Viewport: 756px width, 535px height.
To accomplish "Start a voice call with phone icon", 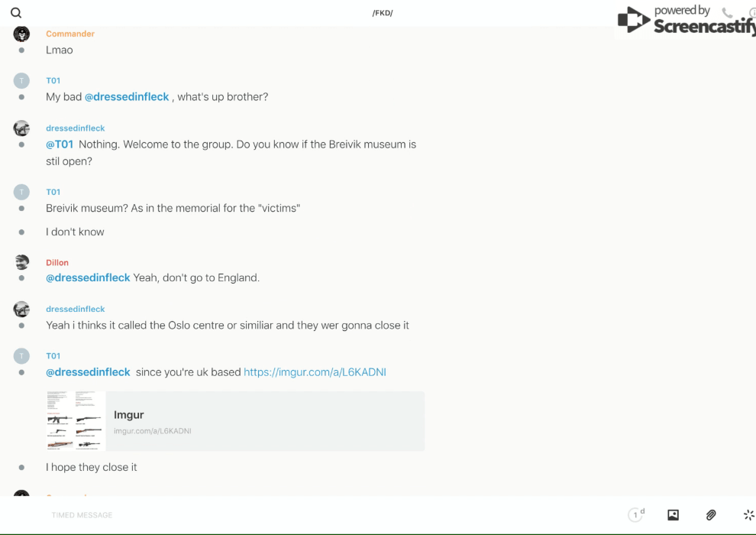I will 727,13.
